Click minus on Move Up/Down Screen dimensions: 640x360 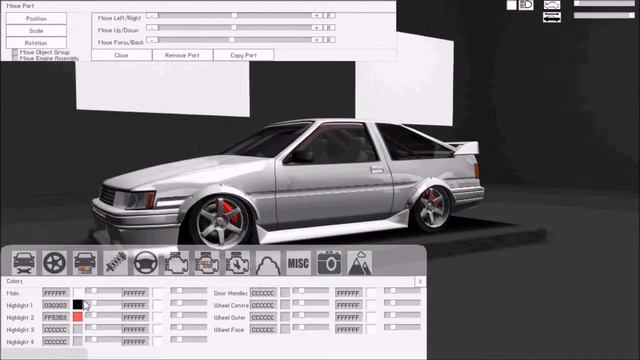[x=152, y=28]
